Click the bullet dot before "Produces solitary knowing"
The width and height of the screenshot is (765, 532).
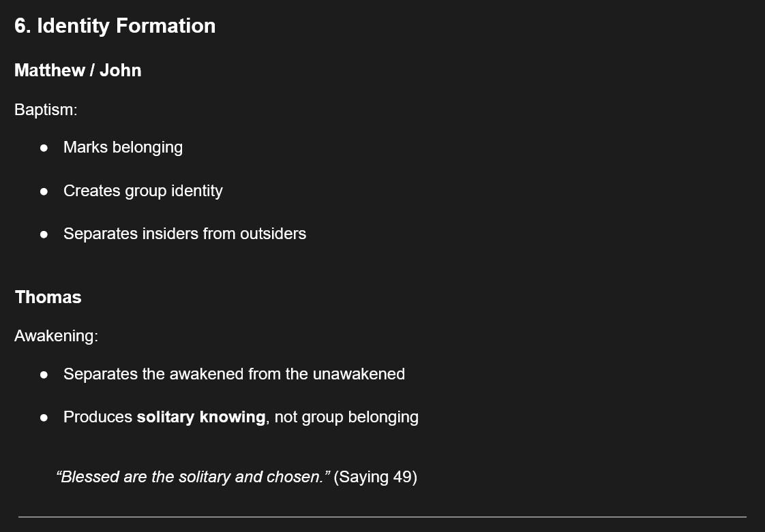click(44, 418)
